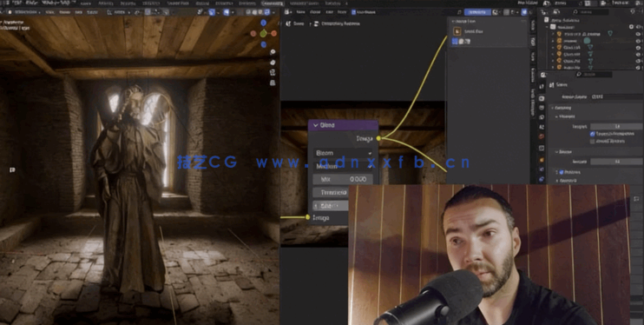This screenshot has height=325, width=644.
Task: Click the blue Z axis gizmo circle at top
Action: 263,23
